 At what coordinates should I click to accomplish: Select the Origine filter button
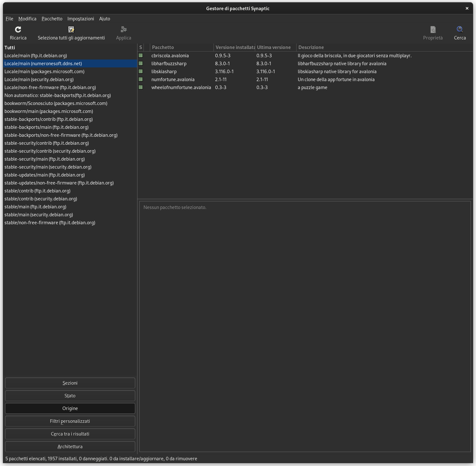pyautogui.click(x=70, y=408)
